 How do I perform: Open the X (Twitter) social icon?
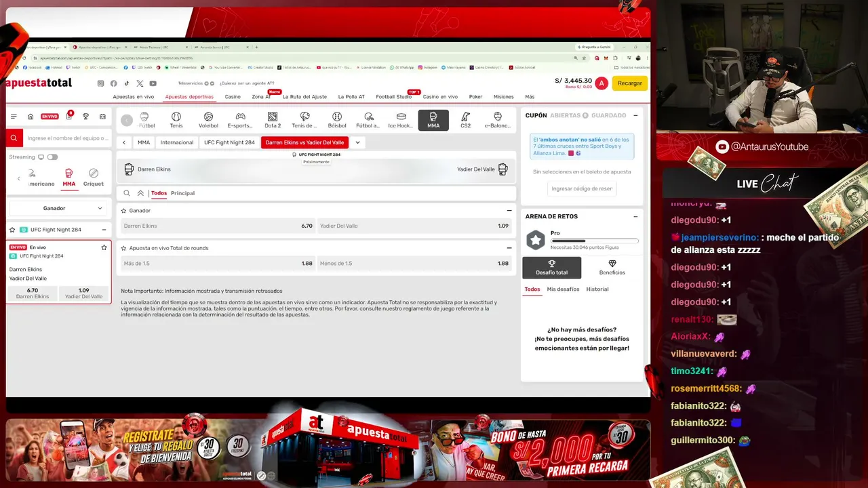(x=140, y=83)
